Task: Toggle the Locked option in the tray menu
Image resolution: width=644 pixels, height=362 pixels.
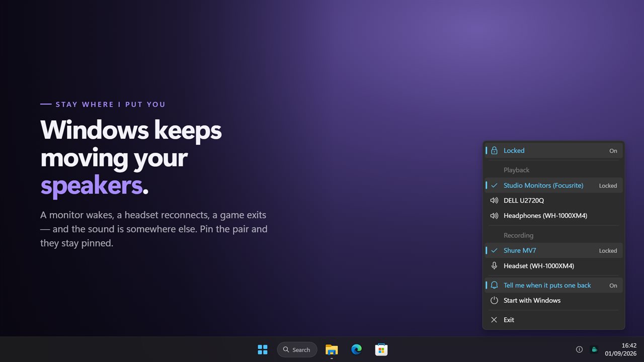Action: point(553,150)
